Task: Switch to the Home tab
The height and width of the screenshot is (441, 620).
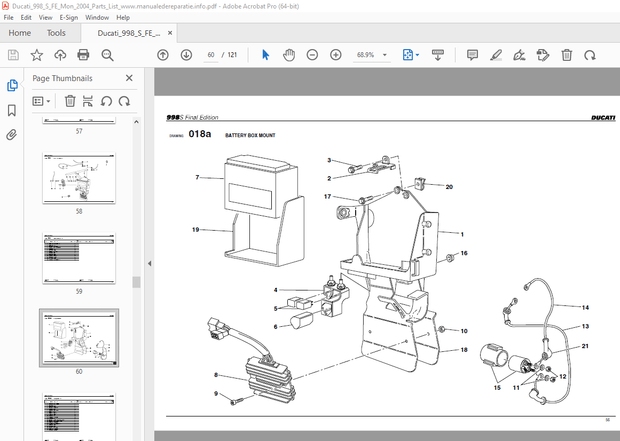Action: 20,33
